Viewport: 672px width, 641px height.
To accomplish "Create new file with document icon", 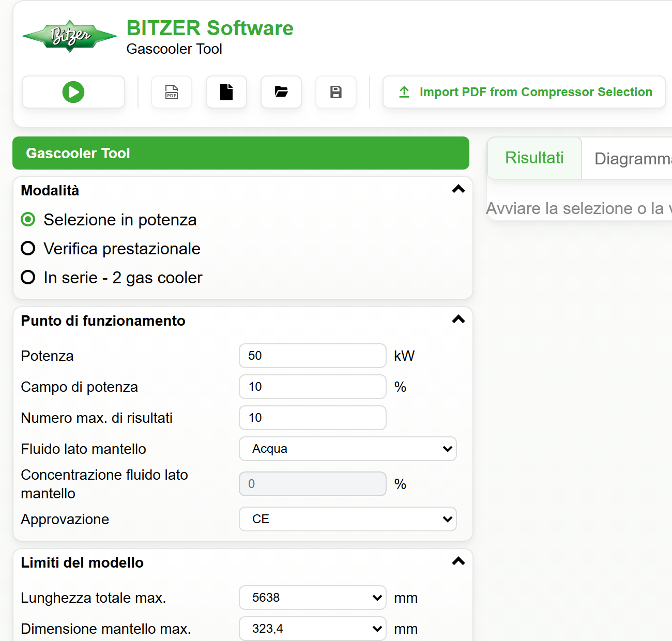I will click(x=226, y=92).
